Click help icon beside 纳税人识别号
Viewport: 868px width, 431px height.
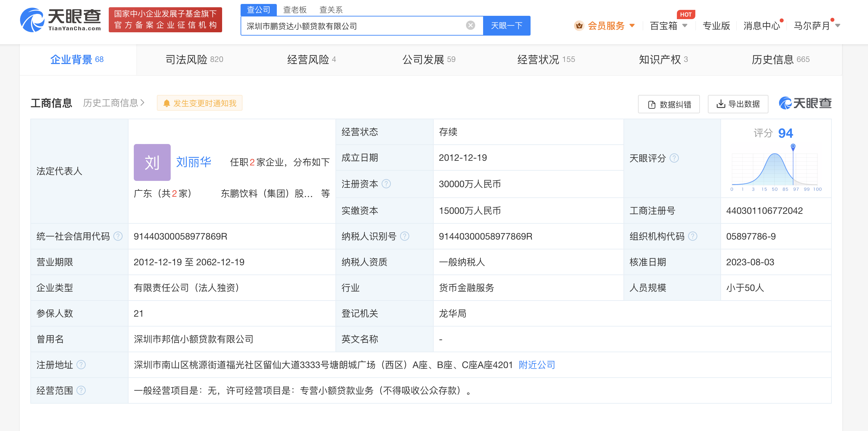[x=404, y=236]
